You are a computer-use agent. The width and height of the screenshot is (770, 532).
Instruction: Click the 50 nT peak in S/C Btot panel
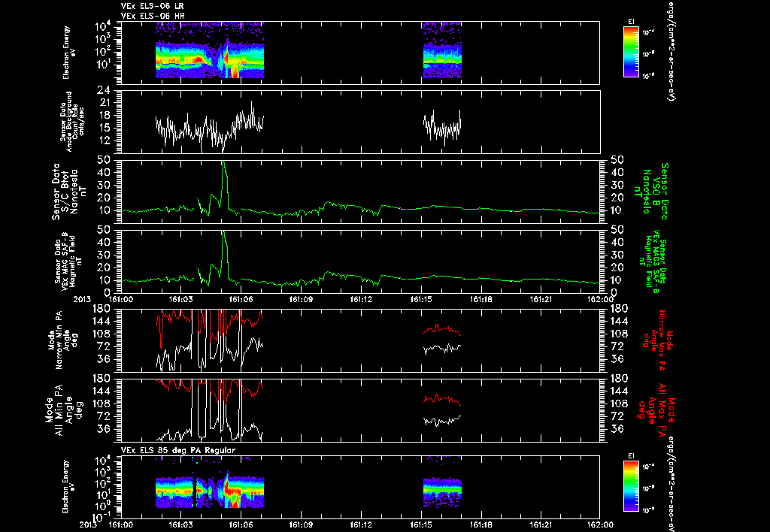pyautogui.click(x=223, y=163)
